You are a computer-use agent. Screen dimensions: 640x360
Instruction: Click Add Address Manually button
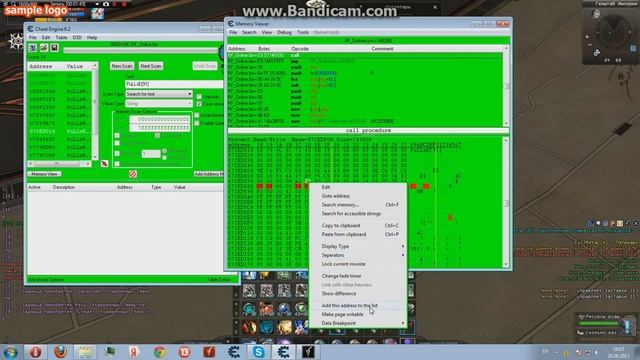[x=209, y=174]
